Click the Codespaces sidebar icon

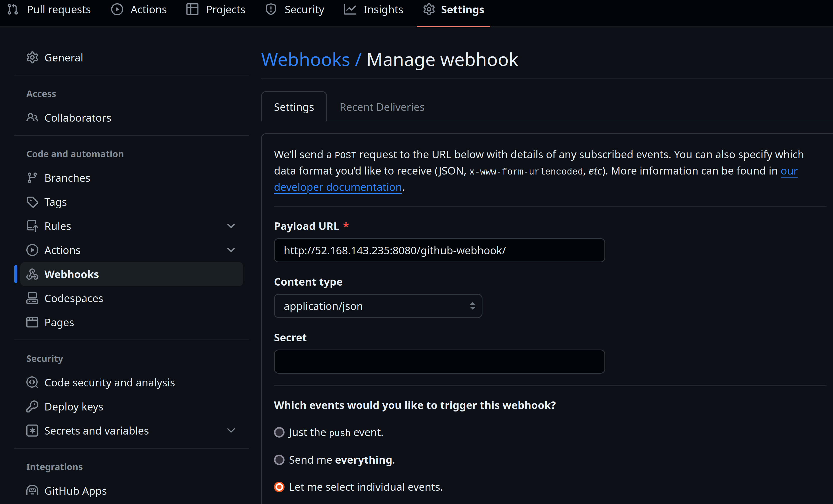pyautogui.click(x=32, y=298)
